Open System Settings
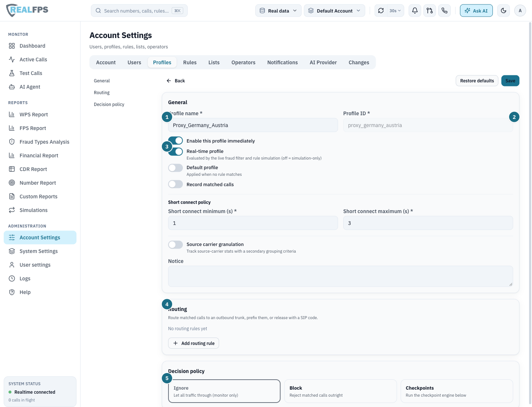This screenshot has height=407, width=532. tap(40, 251)
